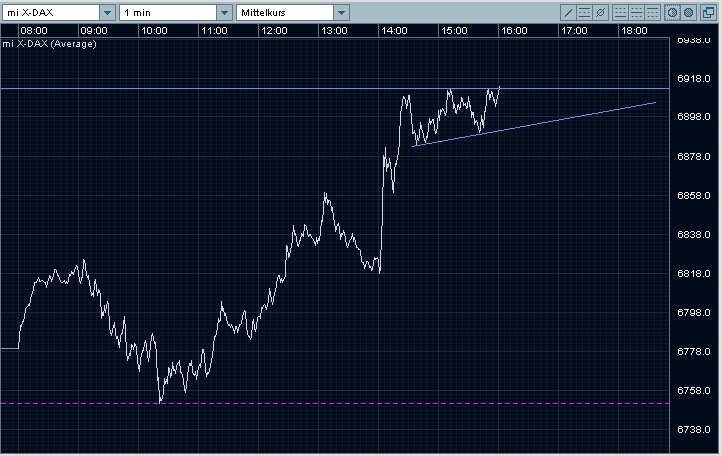Click the 10:00 time axis label
722x456 pixels.
pyautogui.click(x=154, y=30)
